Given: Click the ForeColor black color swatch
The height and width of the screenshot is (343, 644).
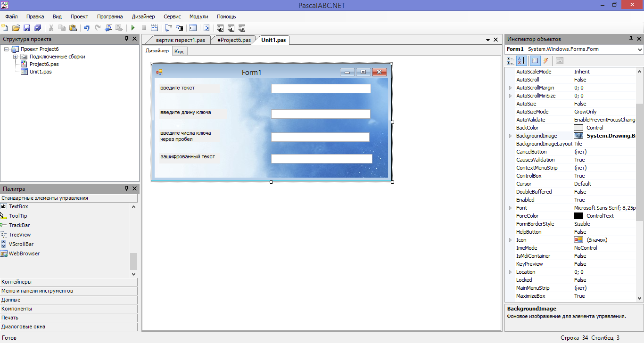Looking at the screenshot, I should (578, 216).
